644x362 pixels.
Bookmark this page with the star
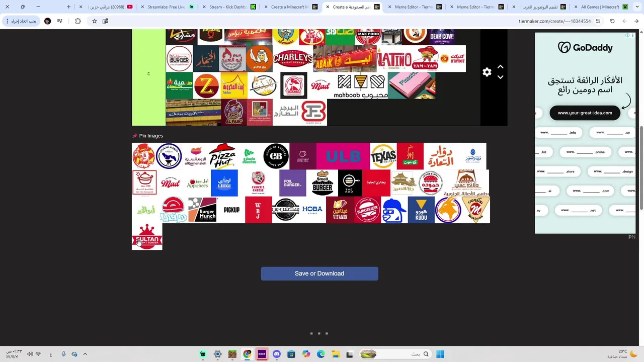[x=94, y=21]
